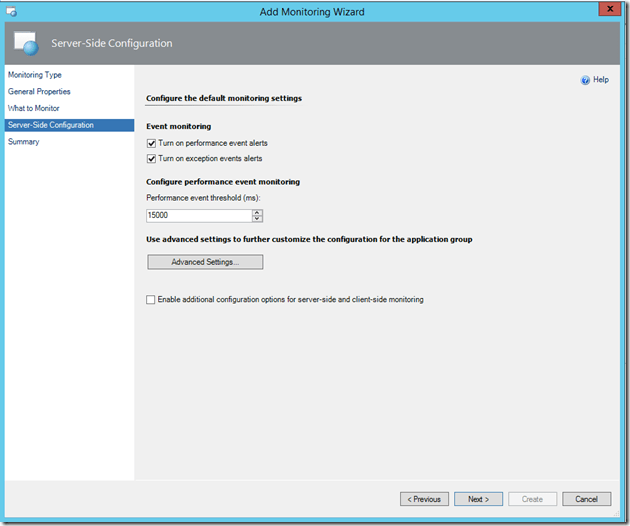Cancel the wizard
This screenshot has height=526, width=630.
(x=586, y=499)
